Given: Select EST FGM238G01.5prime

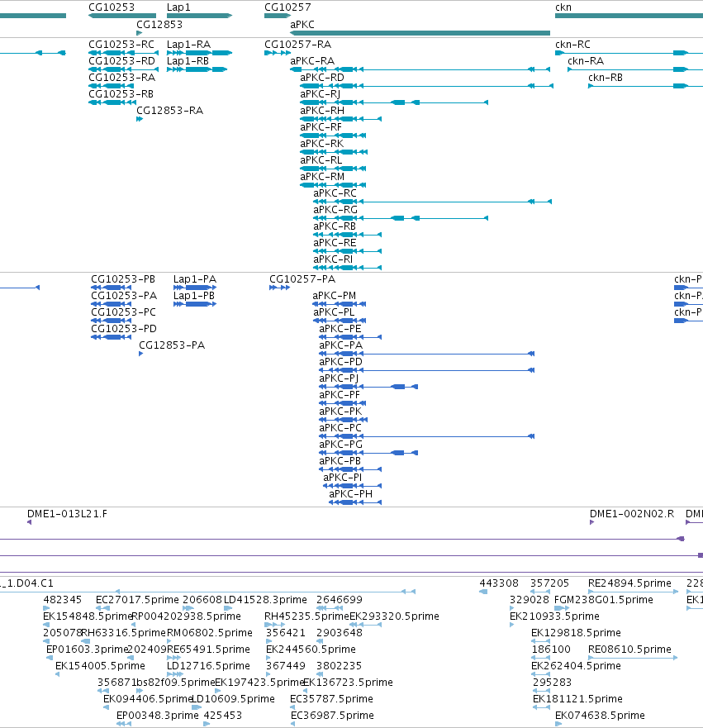Looking at the screenshot, I should point(562,608).
